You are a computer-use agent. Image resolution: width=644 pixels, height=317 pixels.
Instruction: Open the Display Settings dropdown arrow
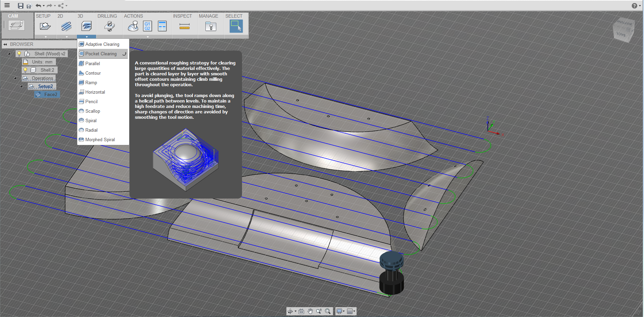[x=344, y=311]
